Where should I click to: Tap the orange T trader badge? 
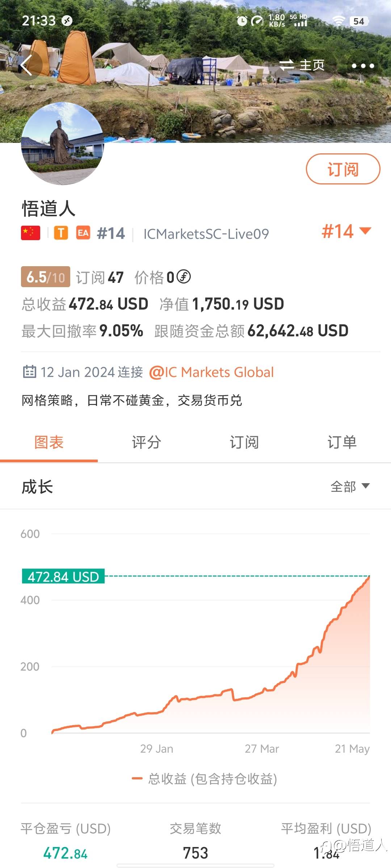tap(61, 233)
